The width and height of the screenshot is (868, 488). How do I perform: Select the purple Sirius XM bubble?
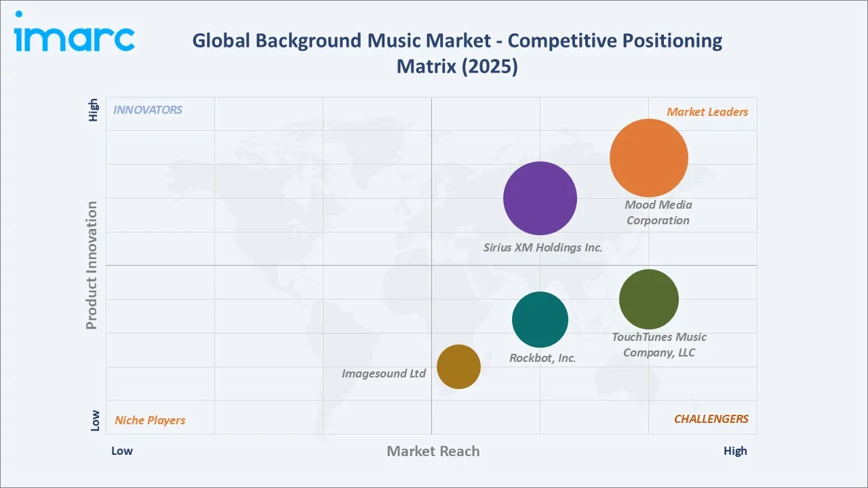pos(540,199)
